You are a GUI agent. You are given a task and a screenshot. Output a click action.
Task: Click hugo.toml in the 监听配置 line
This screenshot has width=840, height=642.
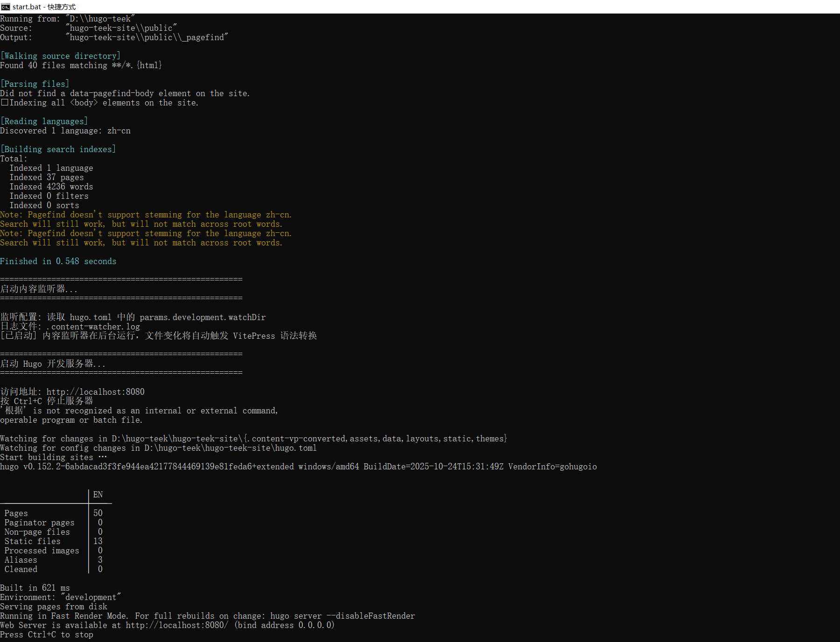click(90, 317)
